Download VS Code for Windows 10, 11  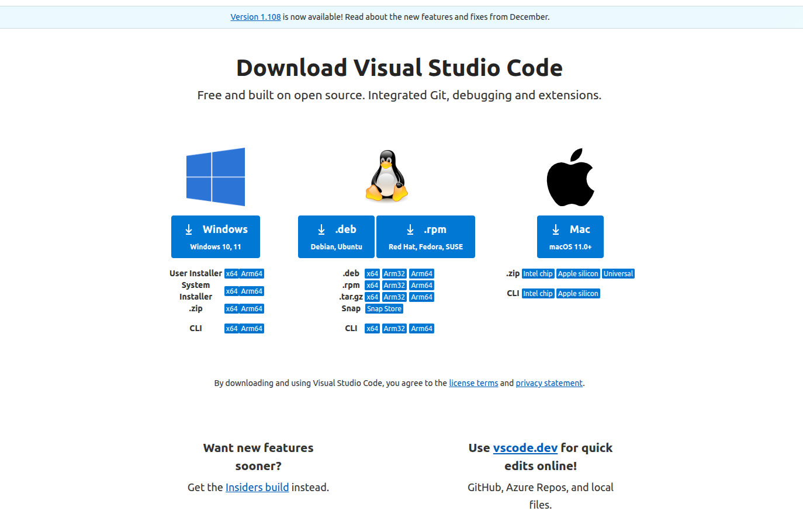tap(215, 237)
